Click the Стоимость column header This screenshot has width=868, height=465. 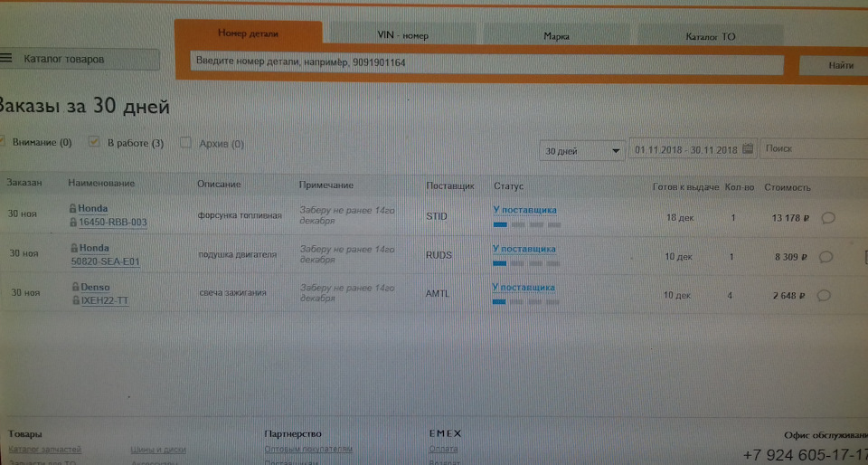788,187
